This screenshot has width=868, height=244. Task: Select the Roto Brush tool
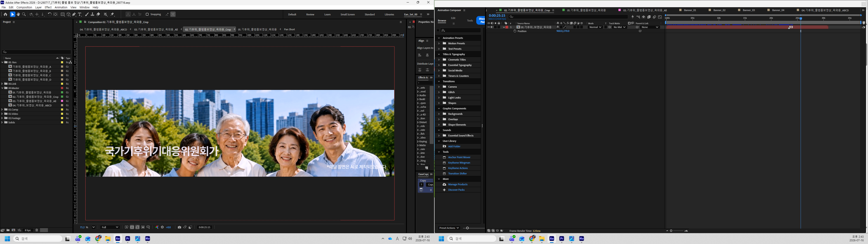tap(106, 14)
